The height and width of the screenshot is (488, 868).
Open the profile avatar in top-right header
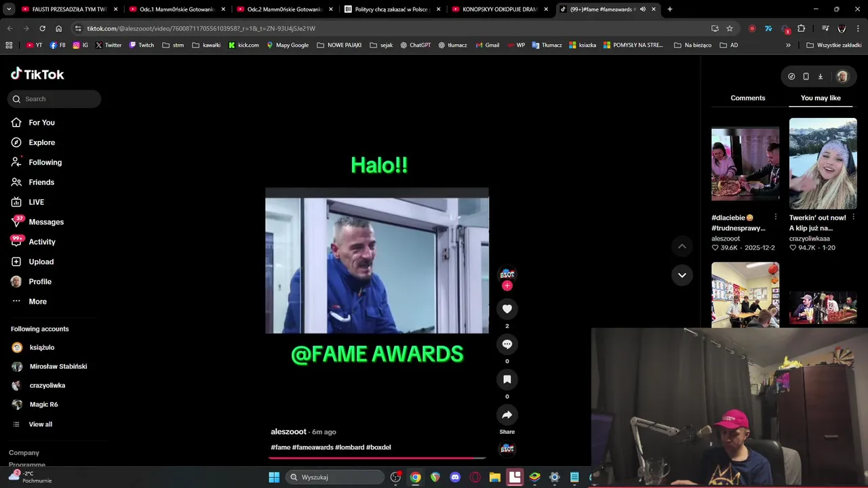coord(842,77)
